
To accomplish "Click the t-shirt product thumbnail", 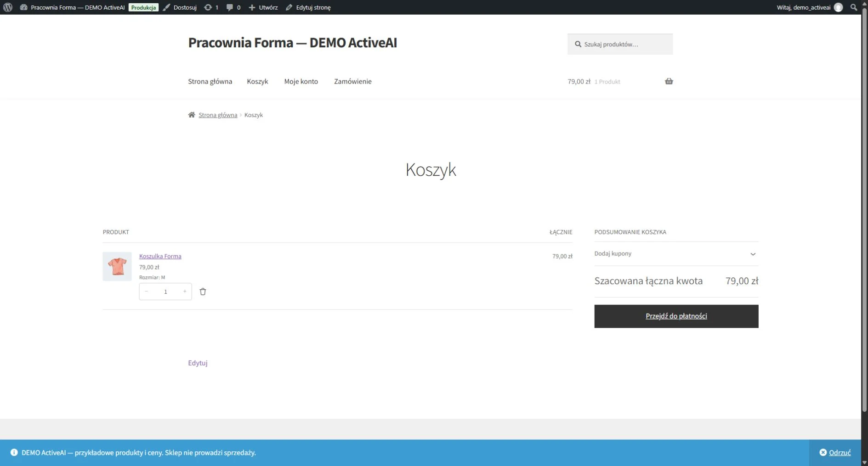I will pyautogui.click(x=117, y=266).
